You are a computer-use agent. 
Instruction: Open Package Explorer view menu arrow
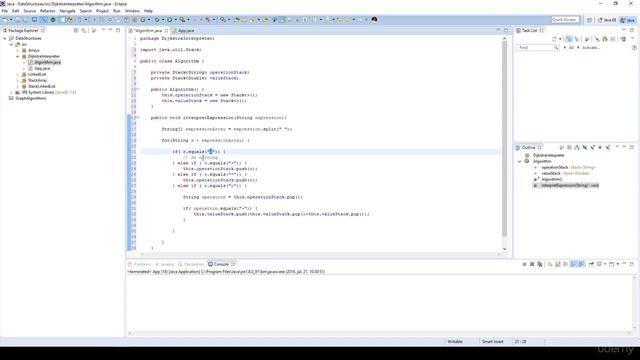click(103, 30)
